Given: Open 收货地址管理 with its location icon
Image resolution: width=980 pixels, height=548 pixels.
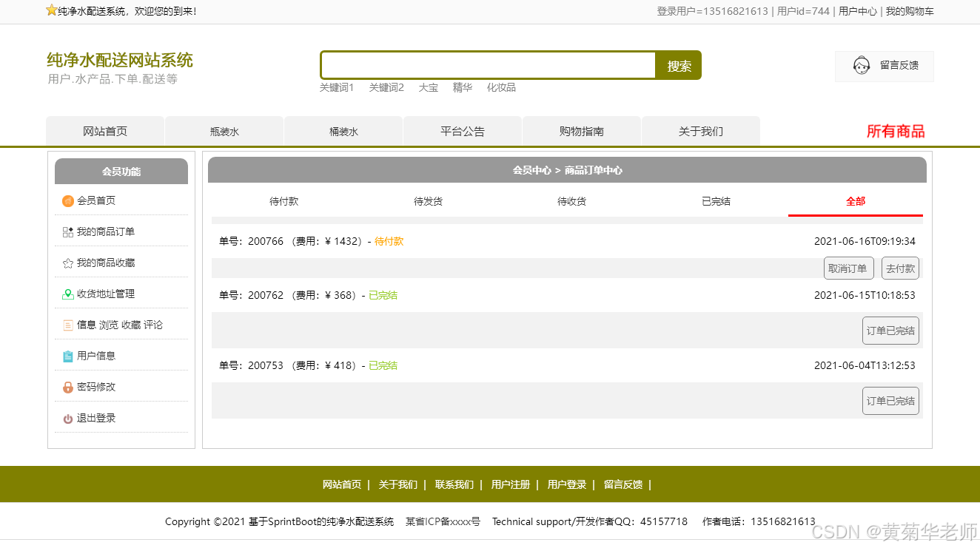Looking at the screenshot, I should tap(67, 294).
